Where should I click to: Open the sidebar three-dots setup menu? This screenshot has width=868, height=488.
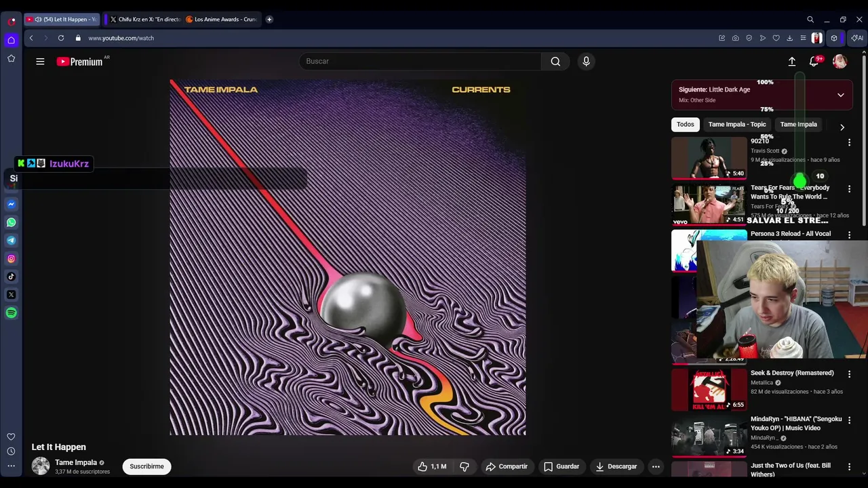11,466
